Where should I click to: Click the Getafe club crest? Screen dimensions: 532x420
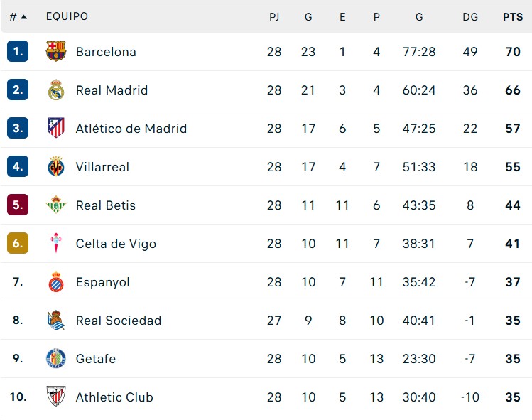(55, 359)
